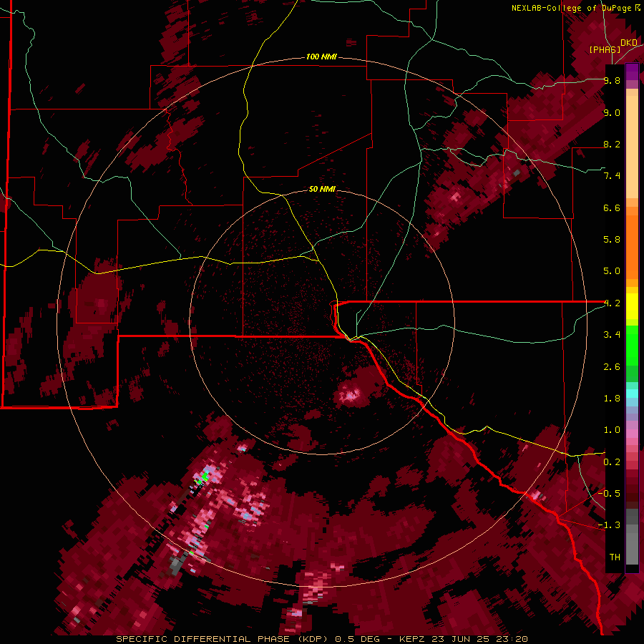Pick the gray segment beside the TH label
Viewport: 644px width, 644px height.
632,548
